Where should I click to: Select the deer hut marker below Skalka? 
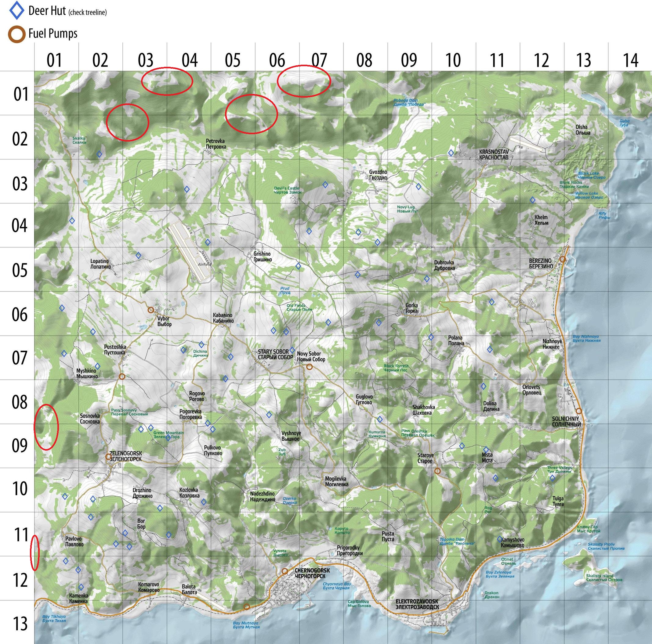tap(99, 154)
